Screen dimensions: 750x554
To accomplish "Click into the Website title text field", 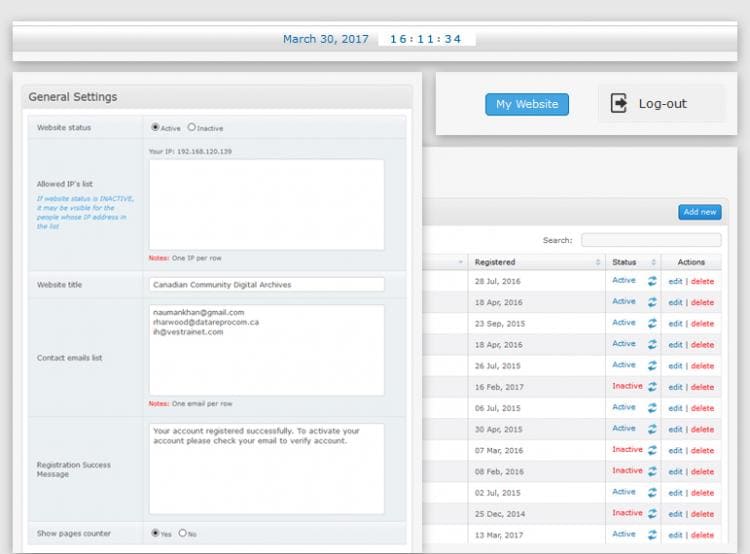I will [x=266, y=285].
